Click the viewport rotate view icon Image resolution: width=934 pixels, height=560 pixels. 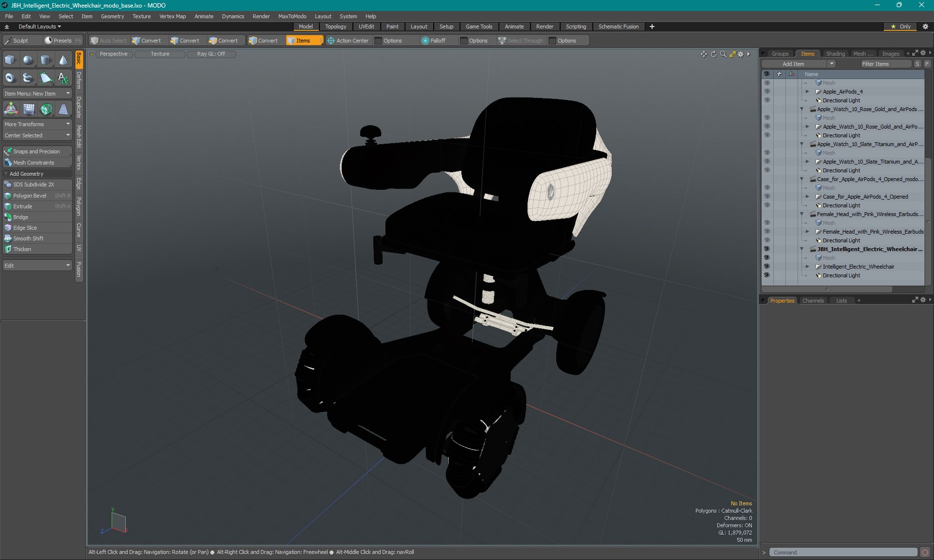click(713, 54)
